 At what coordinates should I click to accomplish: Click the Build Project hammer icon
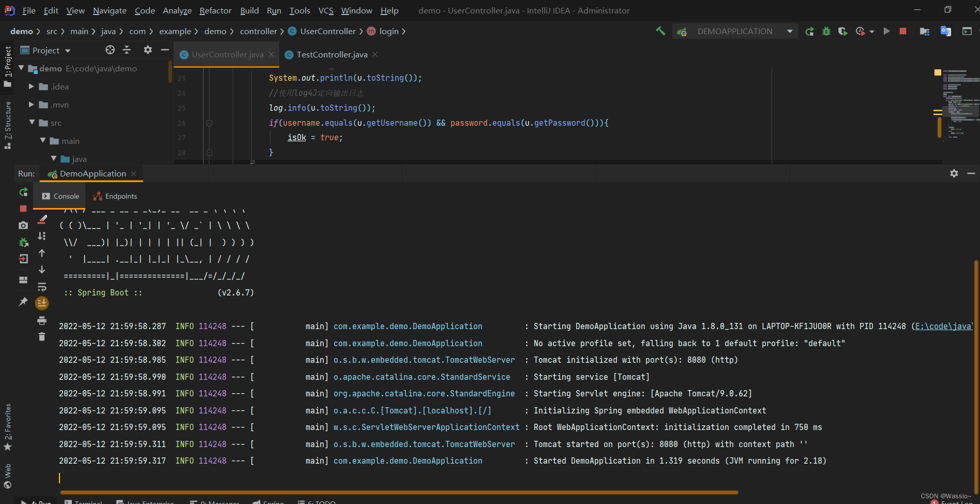[x=660, y=31]
